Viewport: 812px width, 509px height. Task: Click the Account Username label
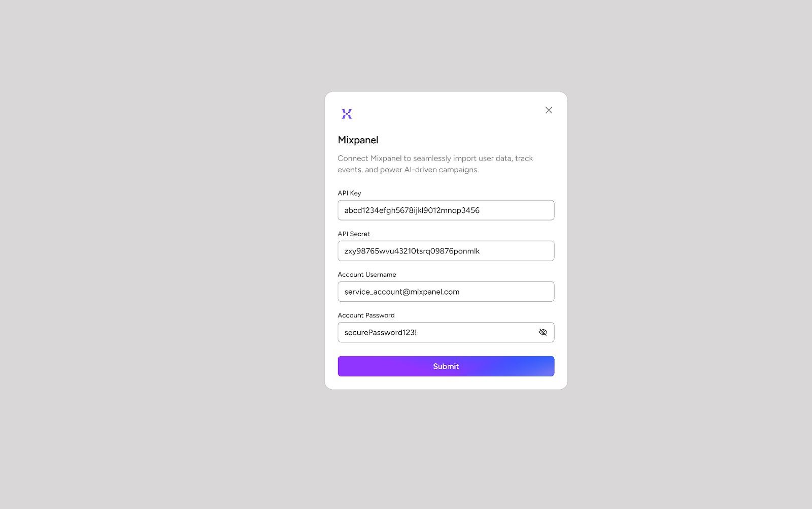pos(367,274)
